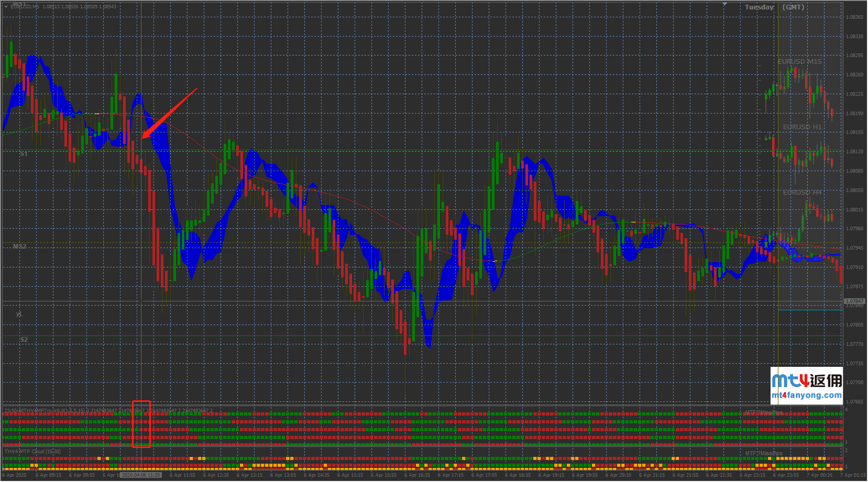Click the chart shift triangle marker at top
This screenshot has width=868, height=482.
point(724,4)
